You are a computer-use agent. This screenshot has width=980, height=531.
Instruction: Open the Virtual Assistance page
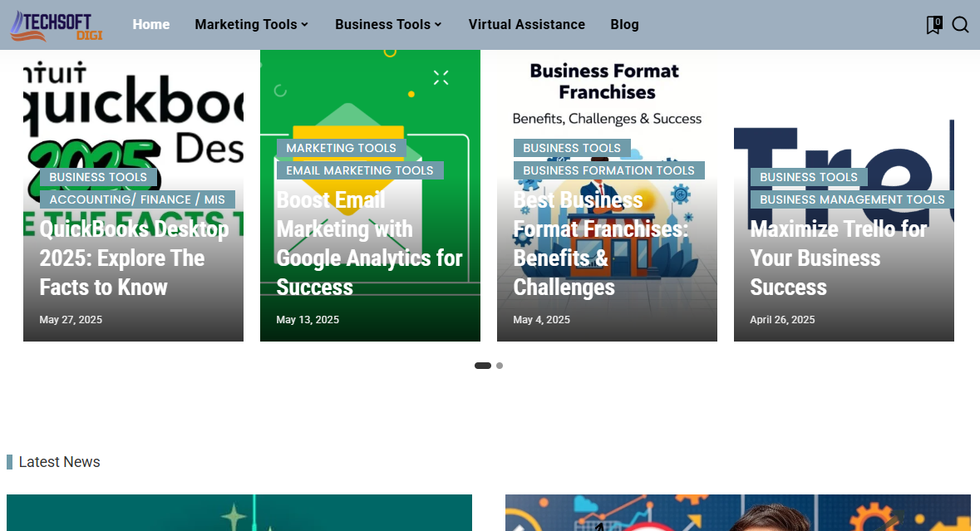click(526, 25)
